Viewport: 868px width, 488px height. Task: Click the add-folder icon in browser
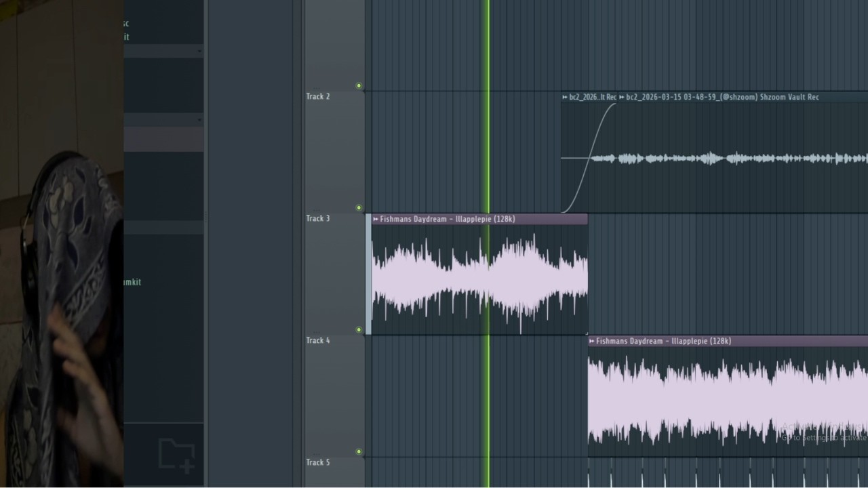(177, 454)
